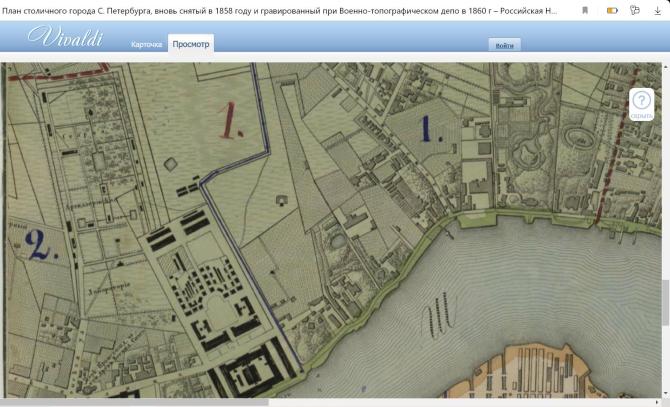670x407 pixels.
Task: Click the blue number 1 on map
Action: pos(427,127)
